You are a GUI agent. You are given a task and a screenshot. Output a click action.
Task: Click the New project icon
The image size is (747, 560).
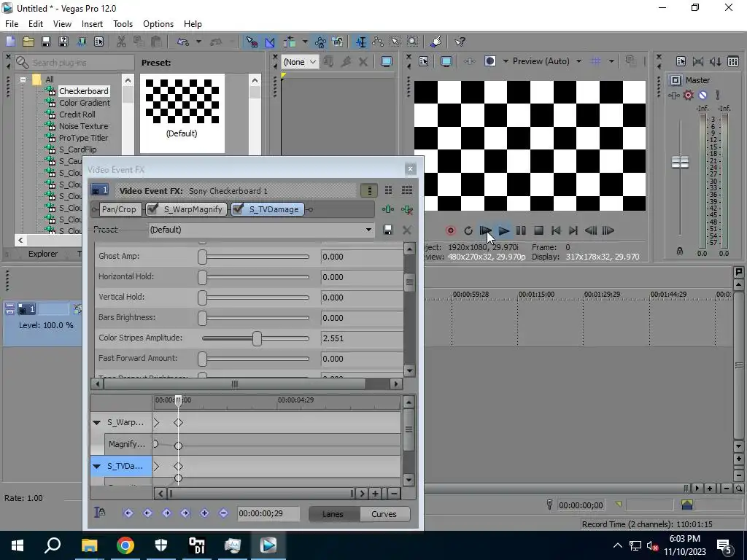tap(10, 42)
